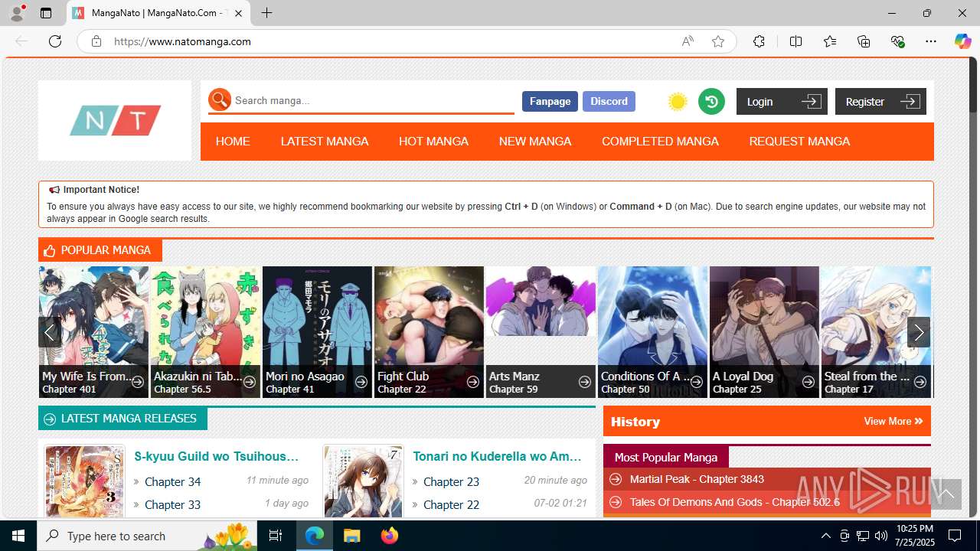Open the green reading history icon

711,101
